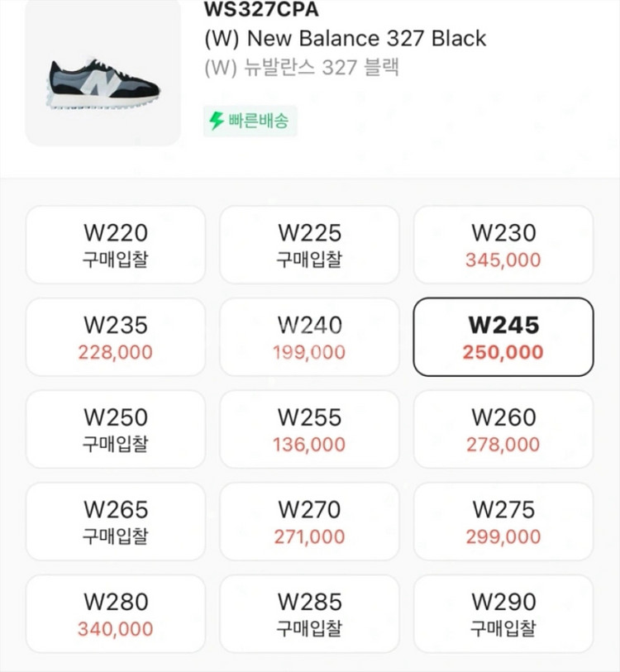Tap the 빠른배송 fast delivery badge
Screen dimensions: 620x672
(x=250, y=122)
